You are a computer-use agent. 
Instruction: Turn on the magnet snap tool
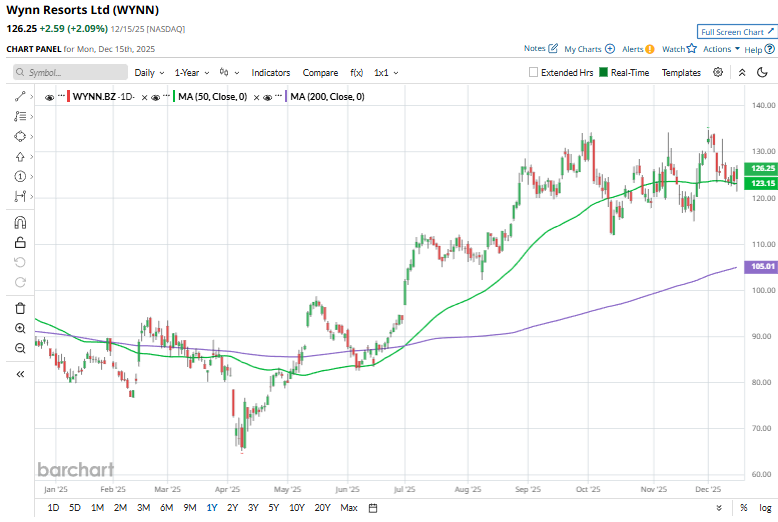click(20, 222)
